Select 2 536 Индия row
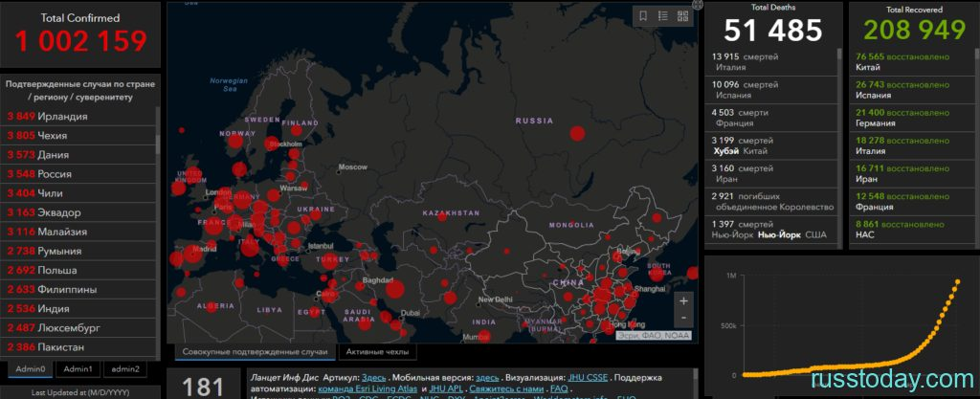The height and width of the screenshot is (399, 980). pos(80,308)
